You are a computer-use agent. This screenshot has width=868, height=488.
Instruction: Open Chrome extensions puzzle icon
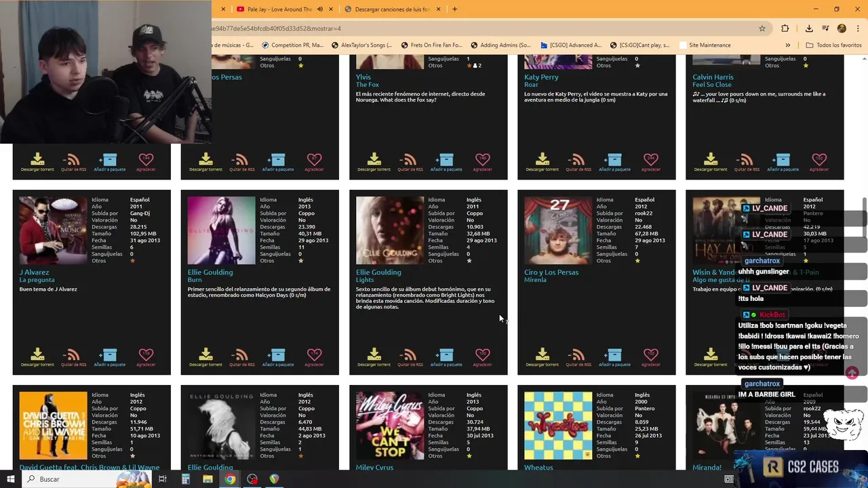[x=785, y=28]
